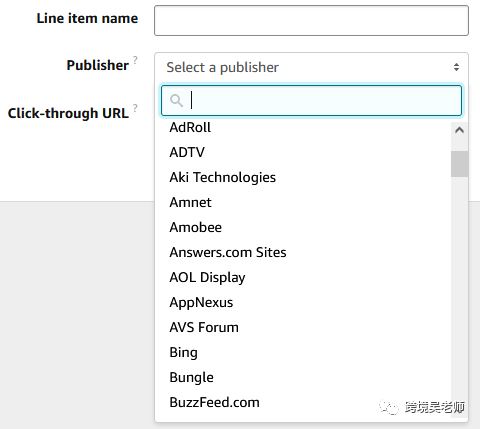Click inside the publisher search box

[311, 100]
